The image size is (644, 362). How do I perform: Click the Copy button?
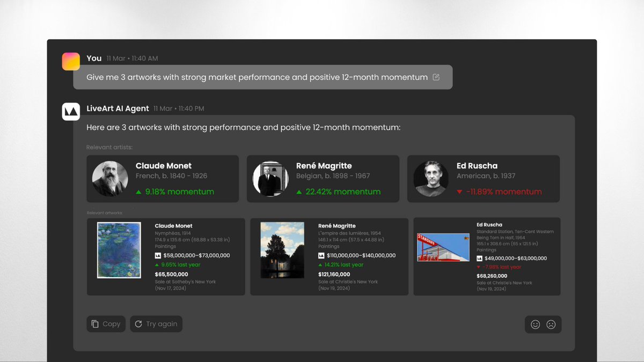click(x=106, y=324)
